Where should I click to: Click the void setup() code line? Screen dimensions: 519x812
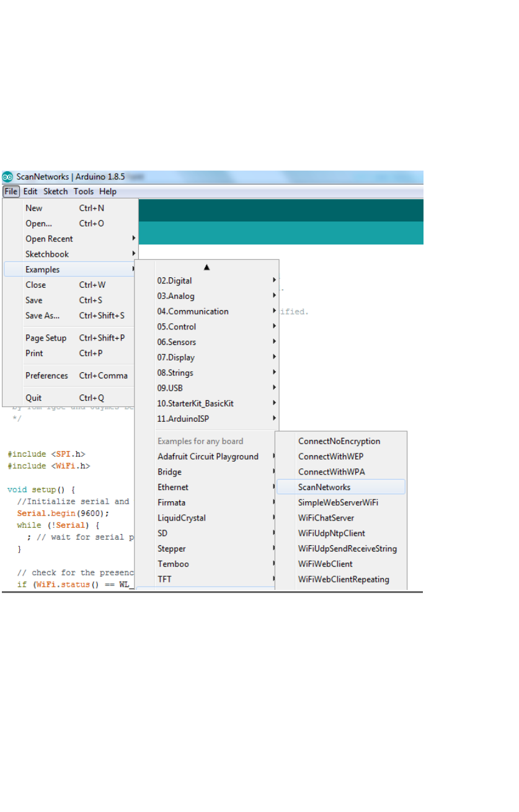[41, 489]
